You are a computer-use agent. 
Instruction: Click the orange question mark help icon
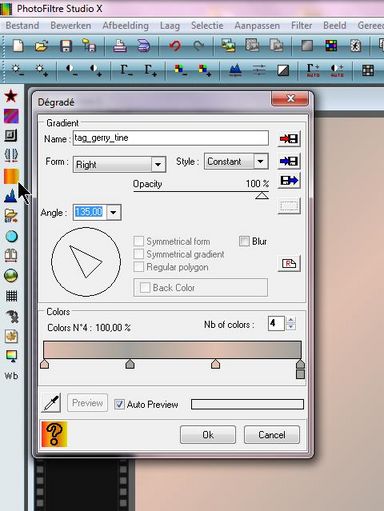pyautogui.click(x=54, y=434)
